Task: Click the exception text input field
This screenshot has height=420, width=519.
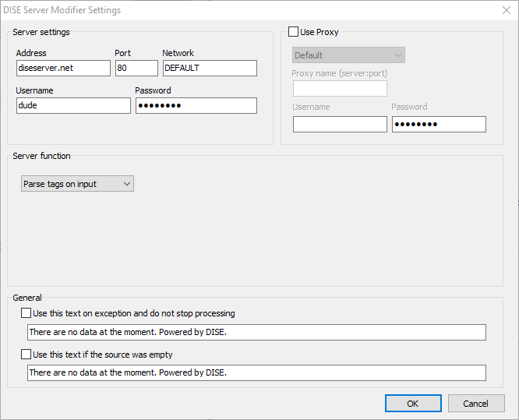Action: [x=256, y=332]
